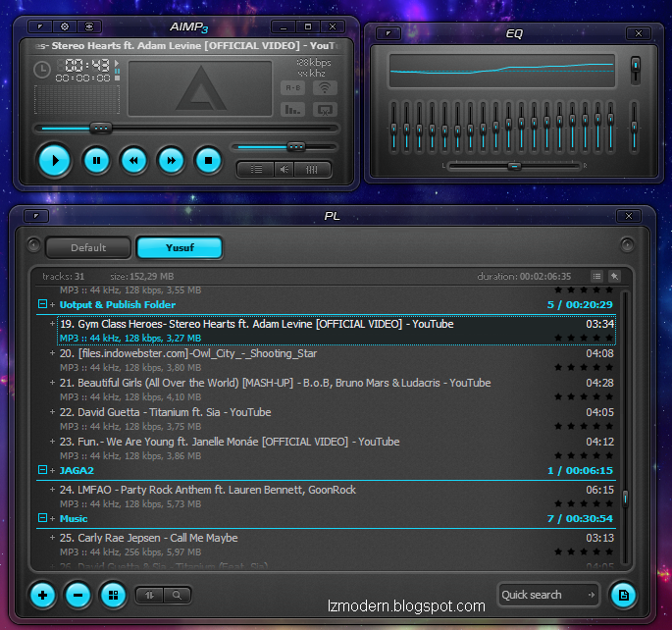Select track 22 David Guetta Titanium
Image resolution: width=672 pixels, height=630 pixels.
click(x=336, y=419)
